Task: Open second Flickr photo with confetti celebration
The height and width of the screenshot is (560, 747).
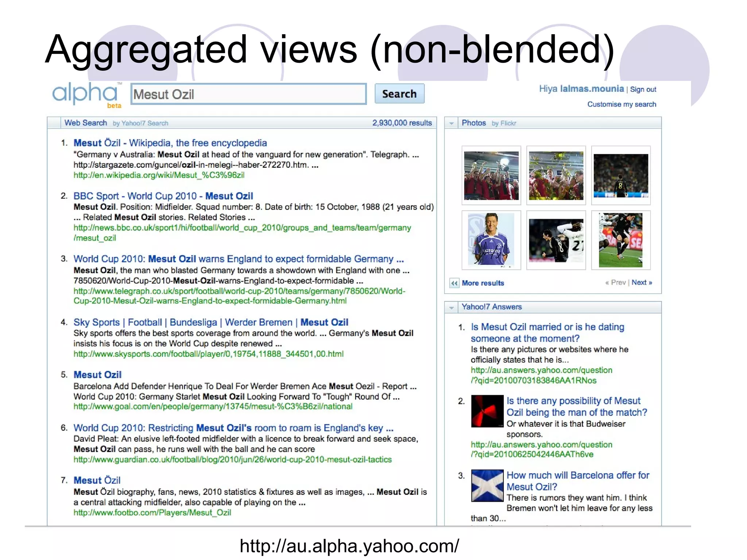Action: pyautogui.click(x=556, y=175)
